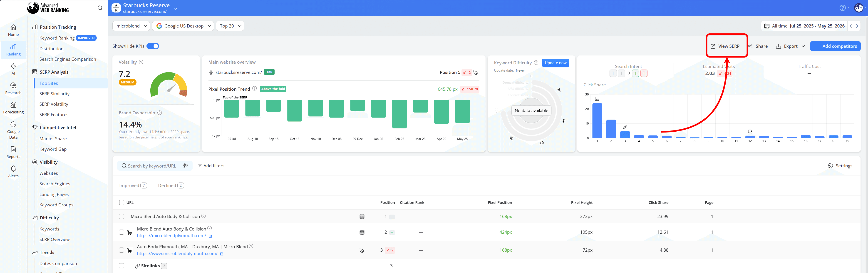Click the Click Share bar for position 2

(611, 129)
